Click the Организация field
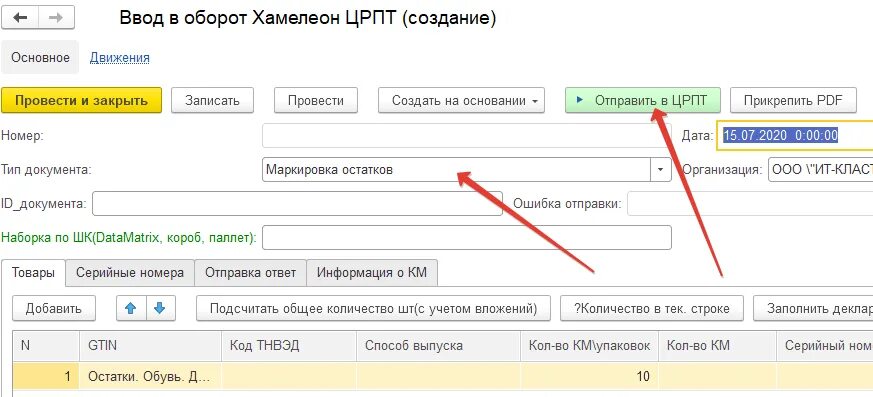This screenshot has height=397, width=873. point(820,170)
